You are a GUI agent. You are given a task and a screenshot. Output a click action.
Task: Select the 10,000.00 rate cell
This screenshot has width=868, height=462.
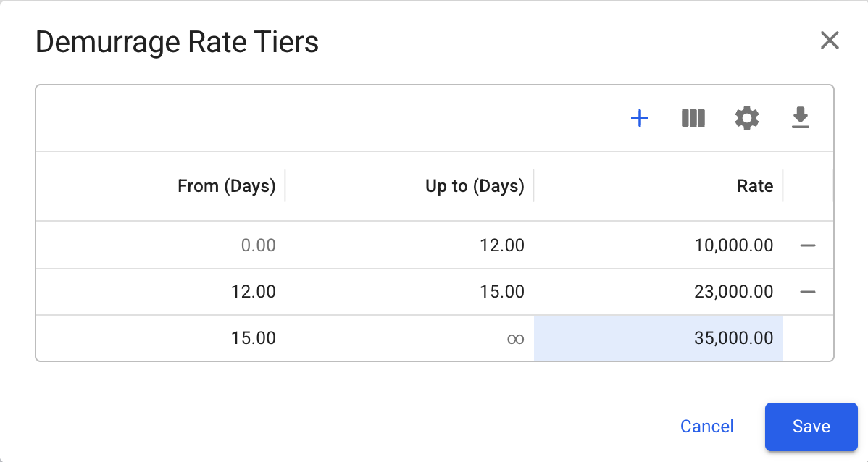[x=658, y=245]
